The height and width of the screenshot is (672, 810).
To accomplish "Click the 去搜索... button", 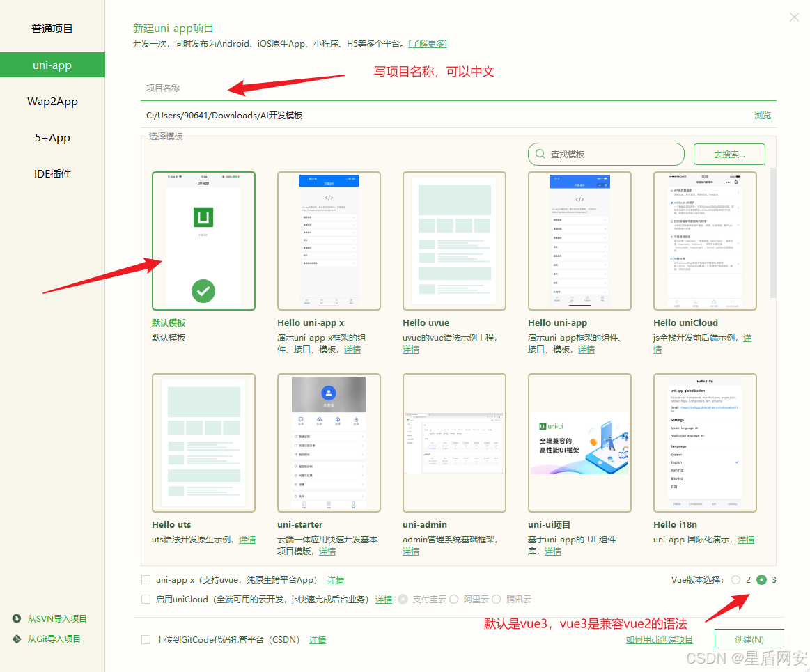I will coord(729,154).
